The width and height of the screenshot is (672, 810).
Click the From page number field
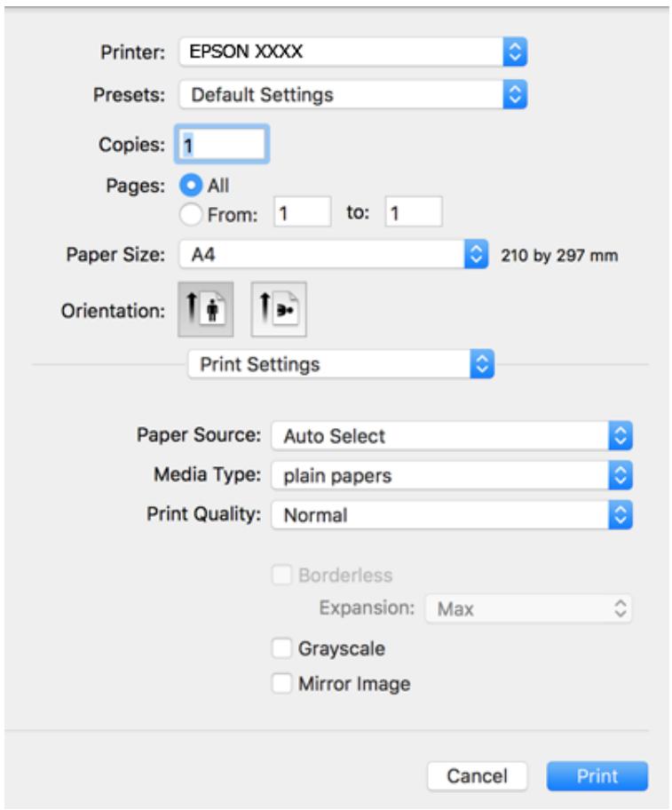[x=303, y=211]
